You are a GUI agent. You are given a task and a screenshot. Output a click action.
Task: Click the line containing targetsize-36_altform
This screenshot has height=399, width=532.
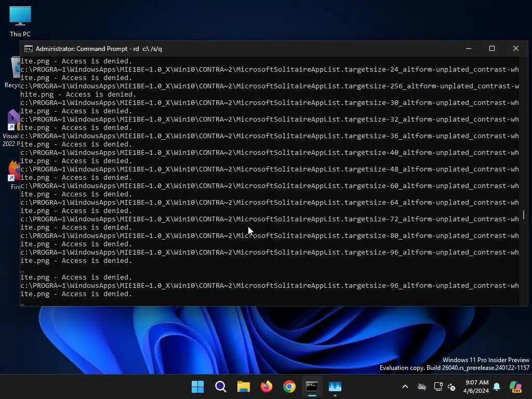point(270,136)
